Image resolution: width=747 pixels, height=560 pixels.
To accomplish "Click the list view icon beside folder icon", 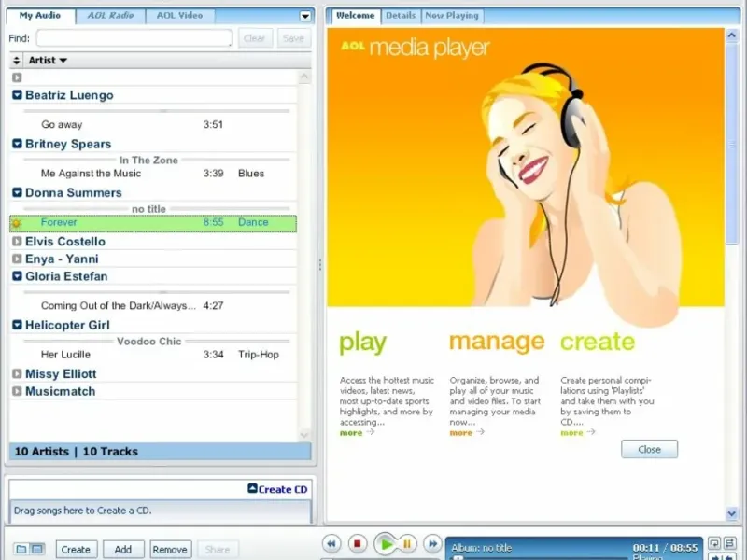I will coord(37,549).
